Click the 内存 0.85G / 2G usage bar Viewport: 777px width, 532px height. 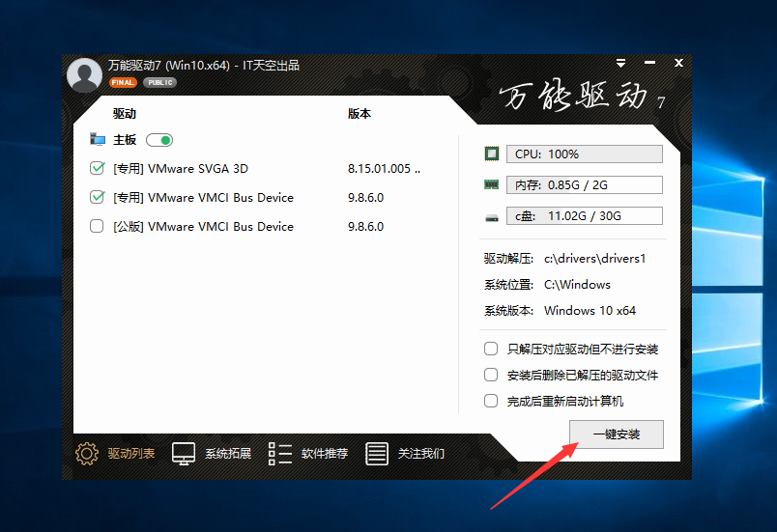(585, 185)
